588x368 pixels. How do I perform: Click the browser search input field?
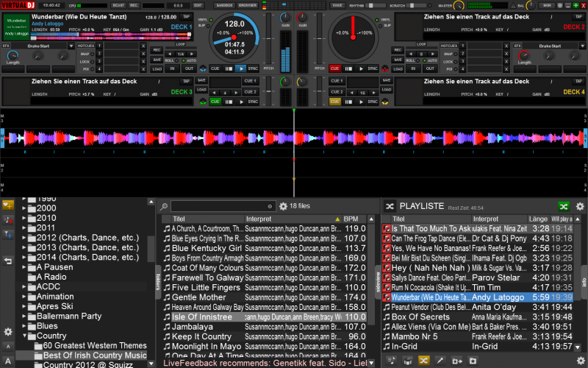click(x=222, y=206)
